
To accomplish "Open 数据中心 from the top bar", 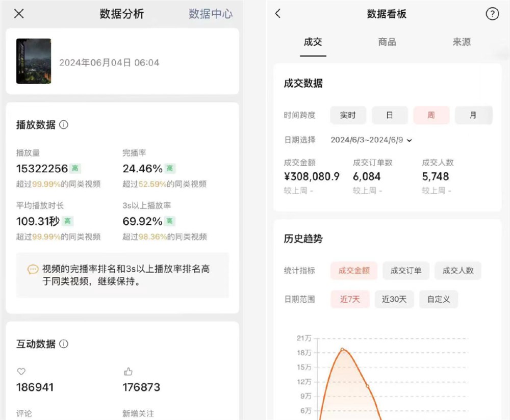I will 210,14.
